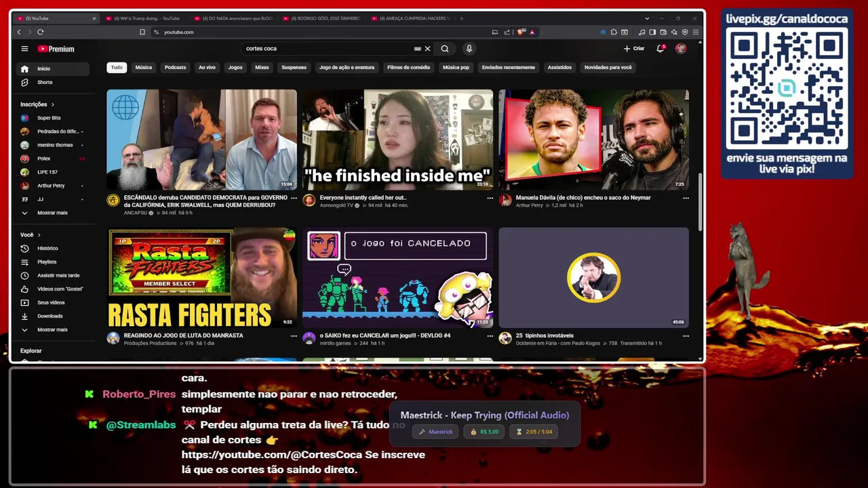Viewport: 868px width, 488px height.
Task: Open options menu for the ESCÂNDALO video
Action: pyautogui.click(x=294, y=198)
